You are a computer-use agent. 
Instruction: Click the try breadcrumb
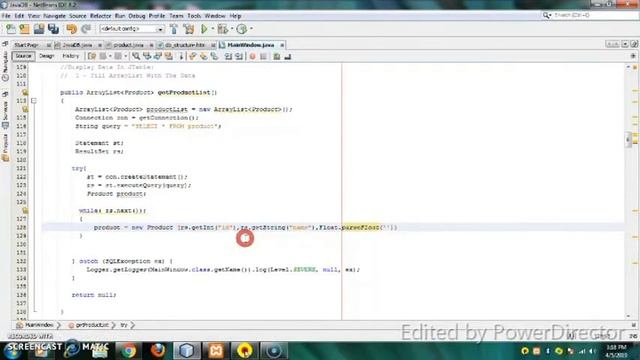pos(124,325)
